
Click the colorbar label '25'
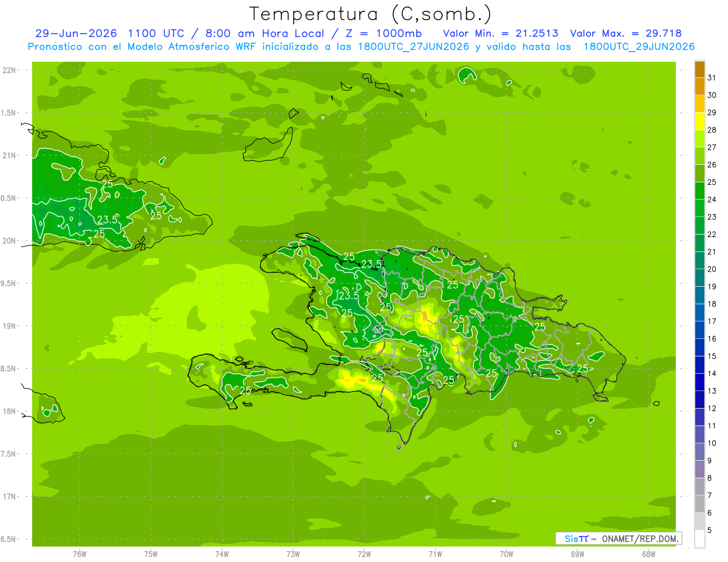[712, 182]
